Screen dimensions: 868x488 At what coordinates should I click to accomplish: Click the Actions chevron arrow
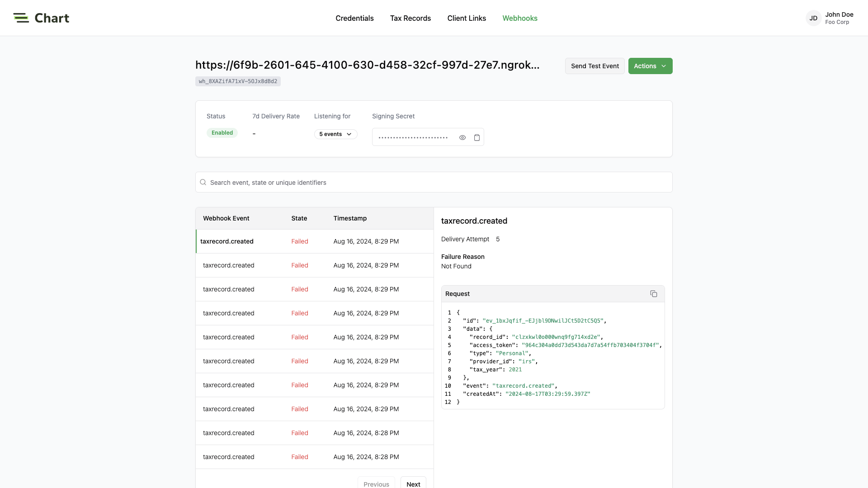click(664, 66)
